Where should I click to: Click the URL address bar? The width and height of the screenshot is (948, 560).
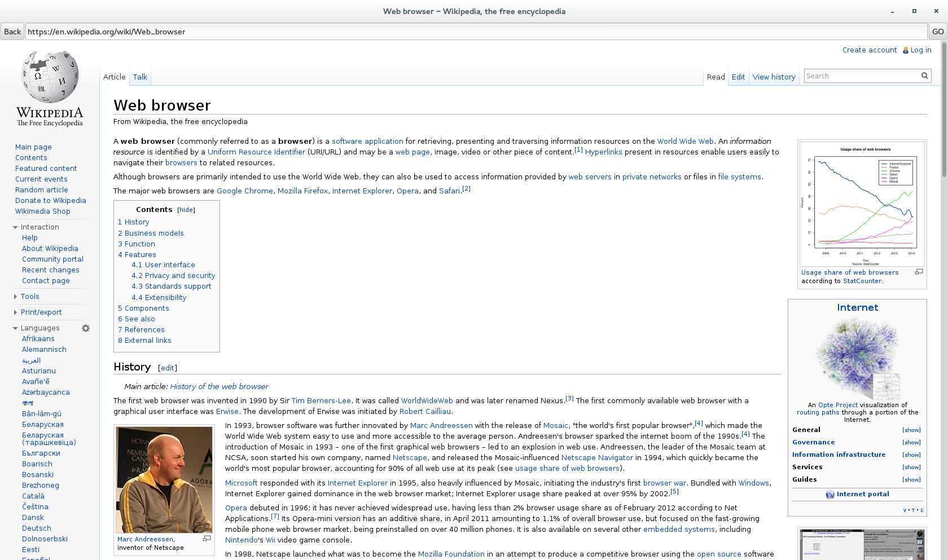tap(476, 32)
